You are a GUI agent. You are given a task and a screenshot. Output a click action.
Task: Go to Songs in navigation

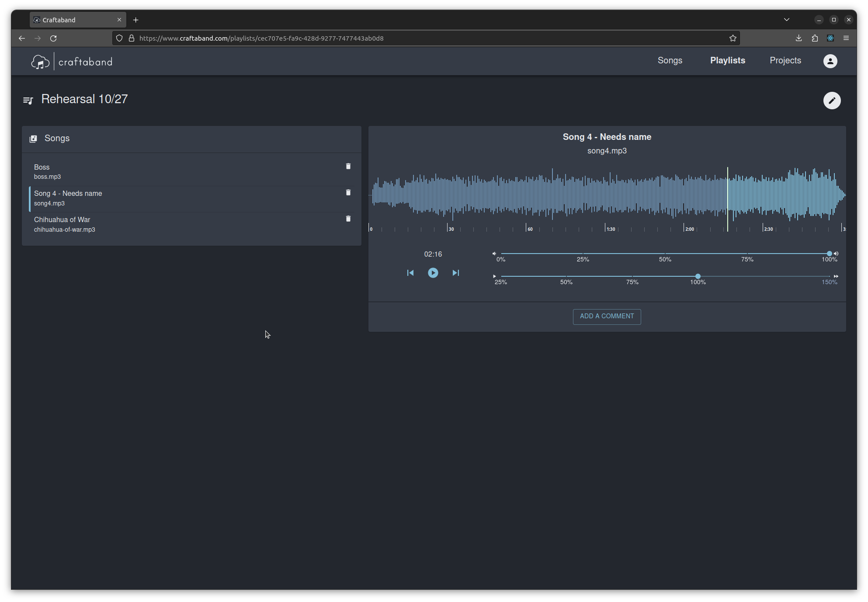[670, 61]
